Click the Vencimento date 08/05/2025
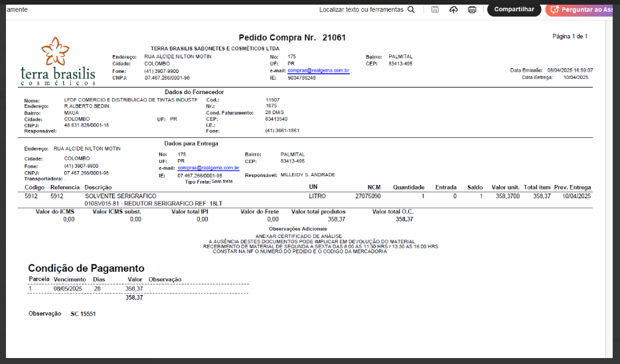620x364 pixels. [x=67, y=288]
